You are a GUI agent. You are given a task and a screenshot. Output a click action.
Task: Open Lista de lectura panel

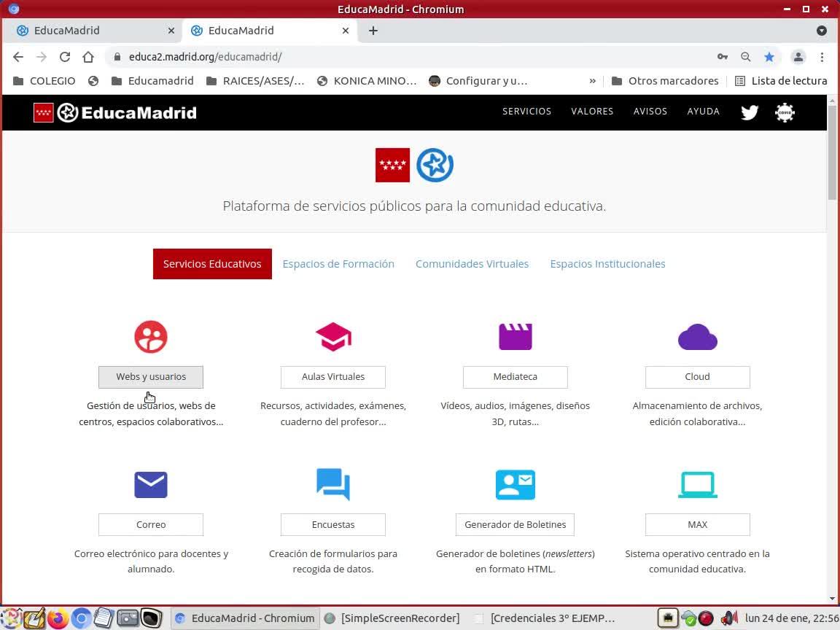(781, 81)
